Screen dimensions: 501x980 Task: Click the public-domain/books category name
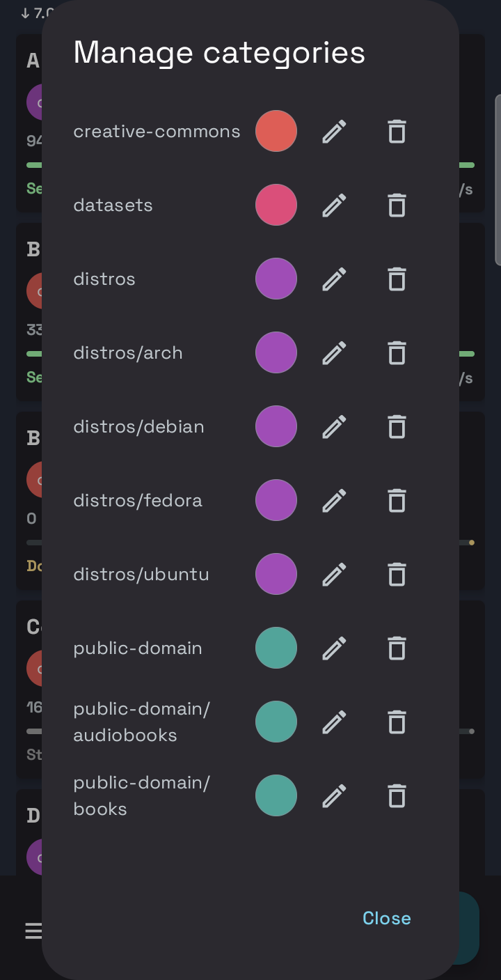coord(142,795)
